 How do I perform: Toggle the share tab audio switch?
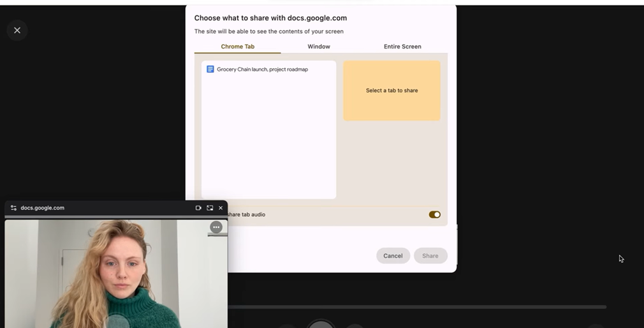click(x=434, y=214)
